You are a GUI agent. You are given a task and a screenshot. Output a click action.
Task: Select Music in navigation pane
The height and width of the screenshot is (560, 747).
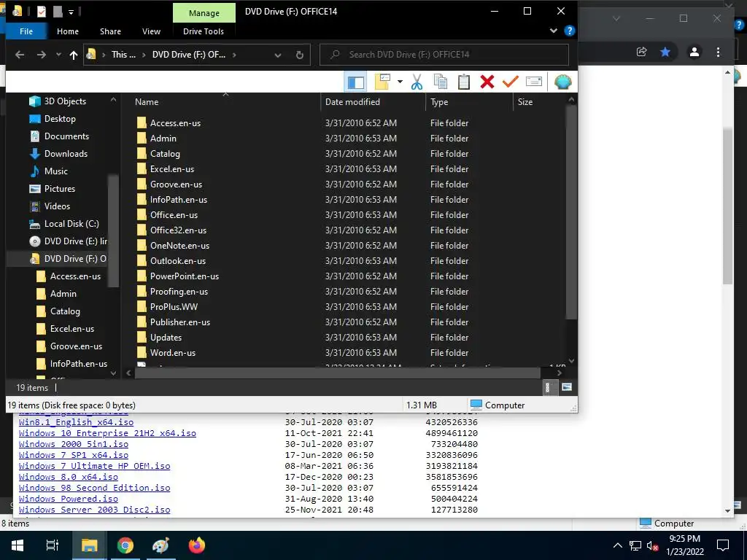pyautogui.click(x=55, y=171)
